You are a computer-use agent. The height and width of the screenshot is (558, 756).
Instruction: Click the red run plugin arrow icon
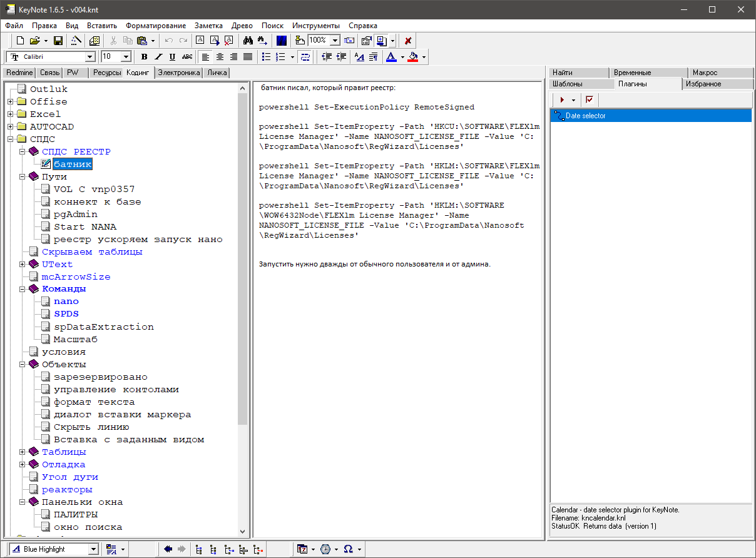562,100
